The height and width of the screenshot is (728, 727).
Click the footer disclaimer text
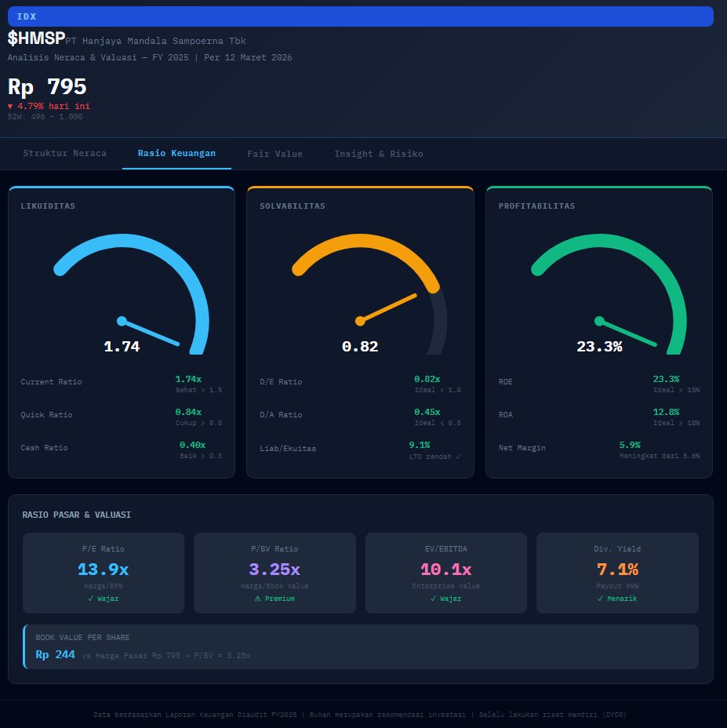tap(360, 715)
